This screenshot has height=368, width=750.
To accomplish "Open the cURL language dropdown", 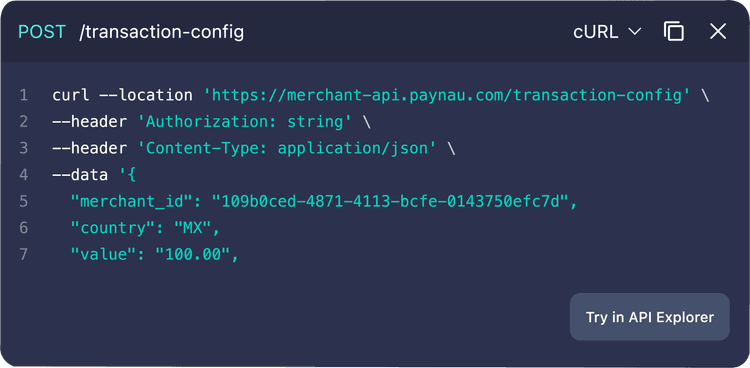I will click(x=607, y=32).
